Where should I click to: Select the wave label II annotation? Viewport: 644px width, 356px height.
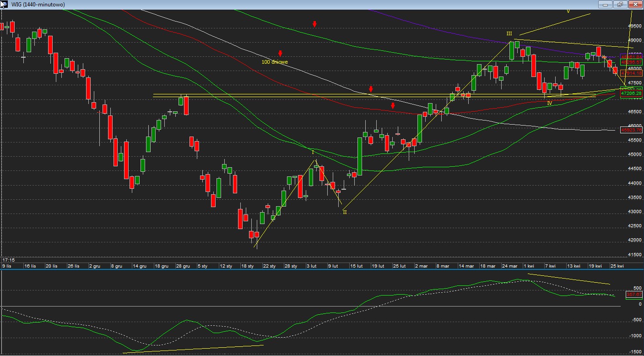tap(345, 212)
